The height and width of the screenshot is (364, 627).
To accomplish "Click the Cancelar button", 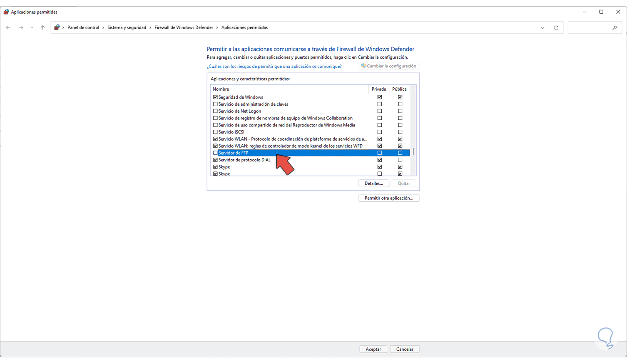I will (x=405, y=349).
